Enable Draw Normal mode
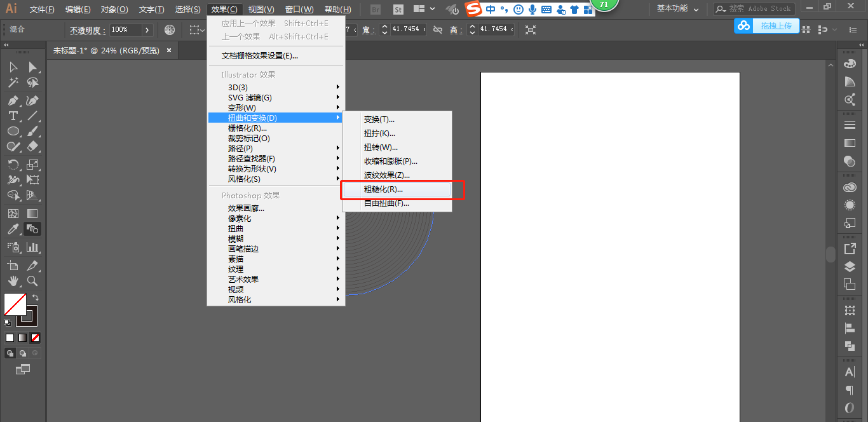 (x=10, y=353)
